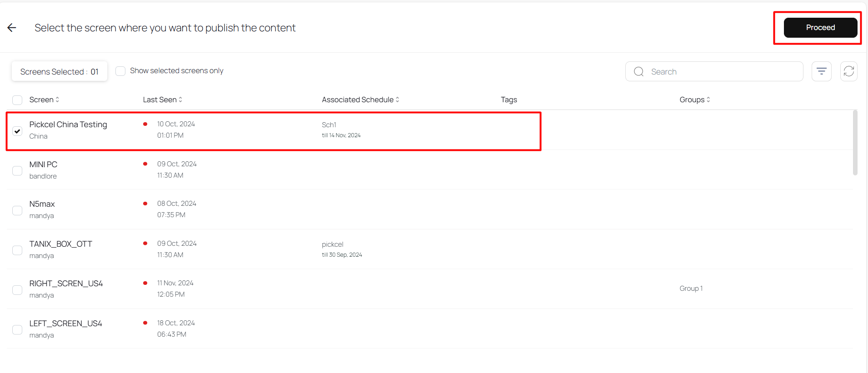
Task: Click the refresh screens icon
Action: [848, 71]
